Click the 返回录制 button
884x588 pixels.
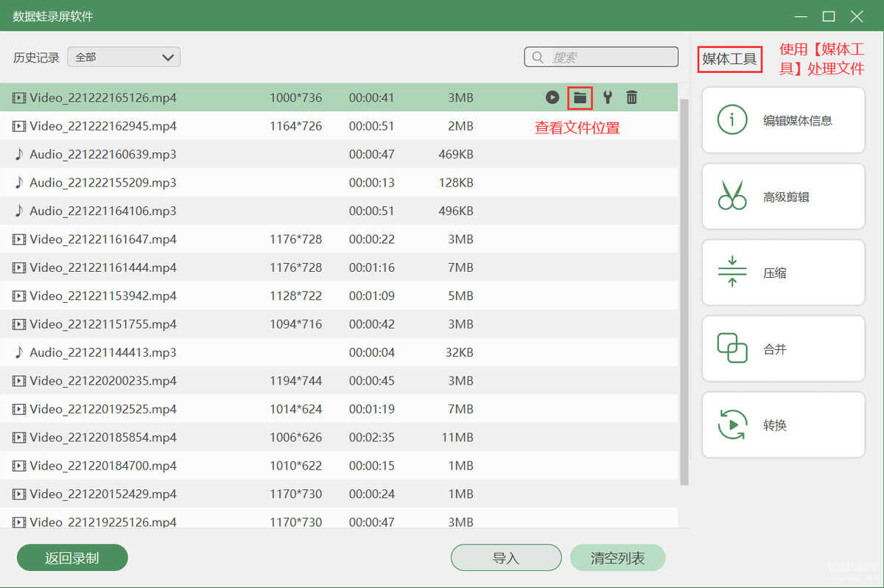[72, 558]
